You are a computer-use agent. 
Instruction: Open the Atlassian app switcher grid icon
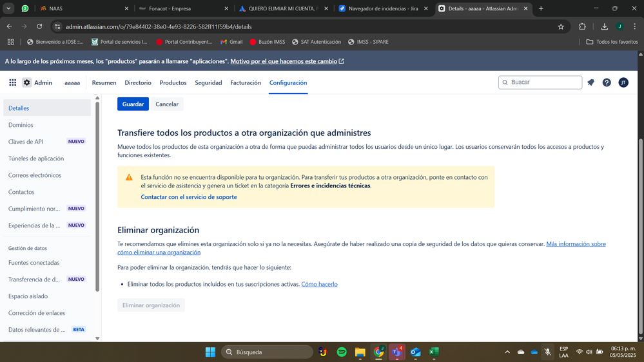(x=12, y=82)
